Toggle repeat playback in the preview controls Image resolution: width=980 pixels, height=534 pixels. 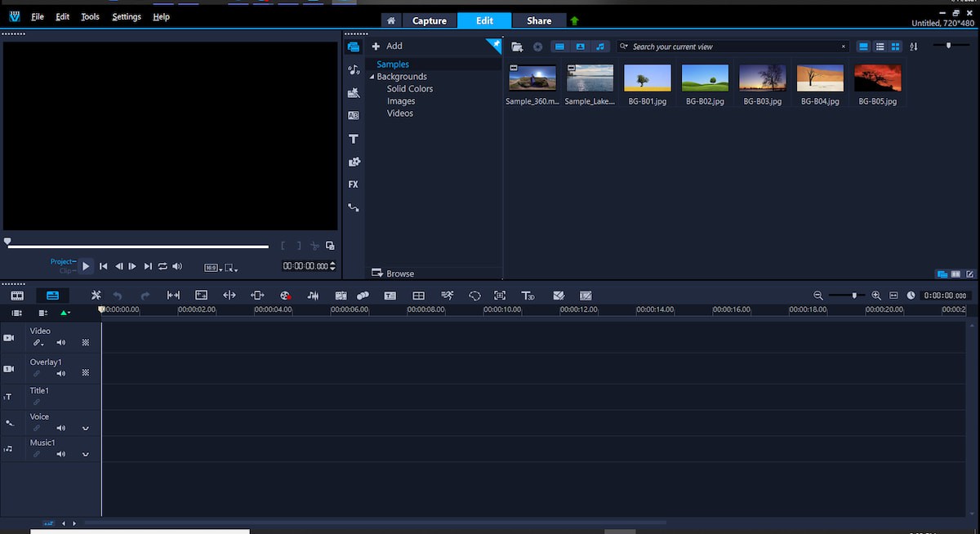pyautogui.click(x=162, y=265)
